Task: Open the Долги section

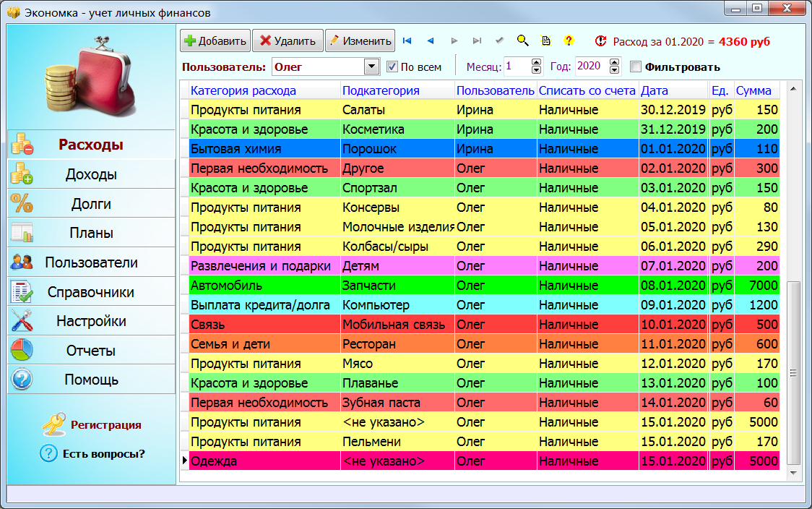Action: pyautogui.click(x=92, y=203)
